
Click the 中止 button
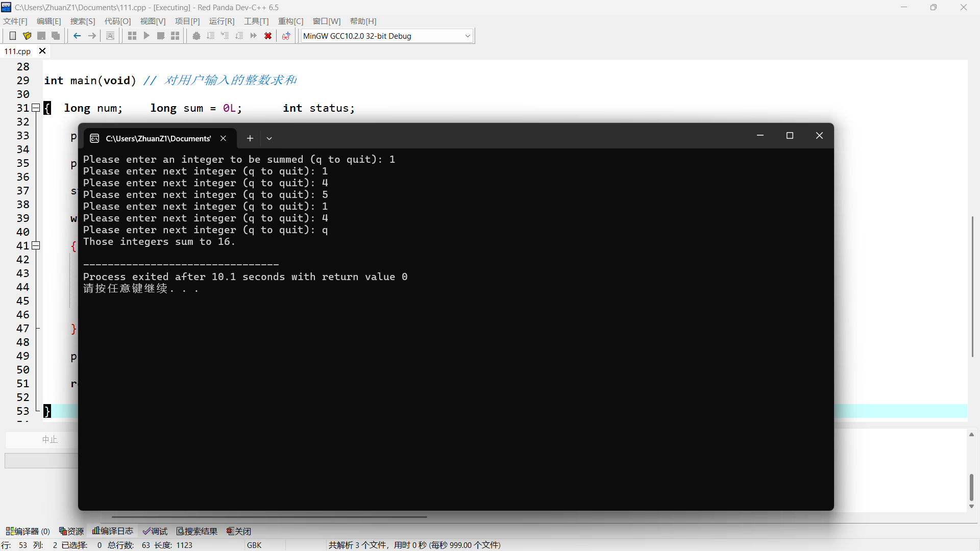50,439
